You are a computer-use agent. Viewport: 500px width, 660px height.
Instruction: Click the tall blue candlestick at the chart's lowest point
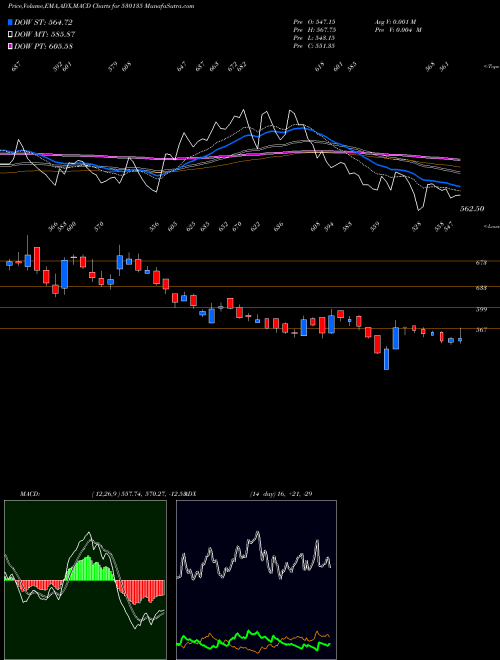click(x=386, y=359)
